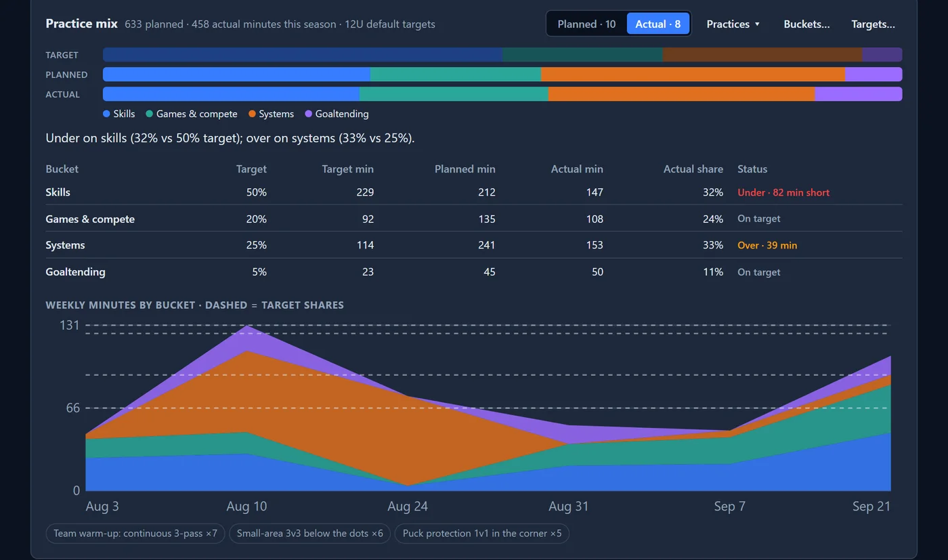Click the Systems legend orange dot

coord(252,114)
